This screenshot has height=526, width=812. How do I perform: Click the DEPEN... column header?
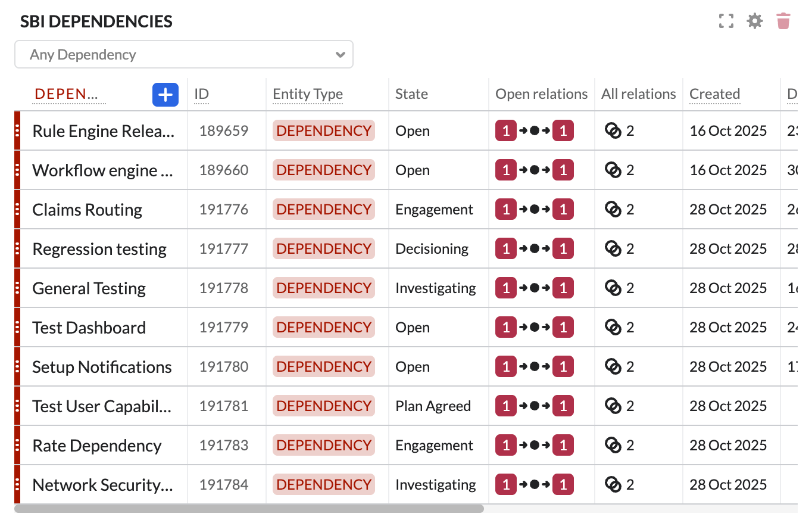[x=66, y=94]
